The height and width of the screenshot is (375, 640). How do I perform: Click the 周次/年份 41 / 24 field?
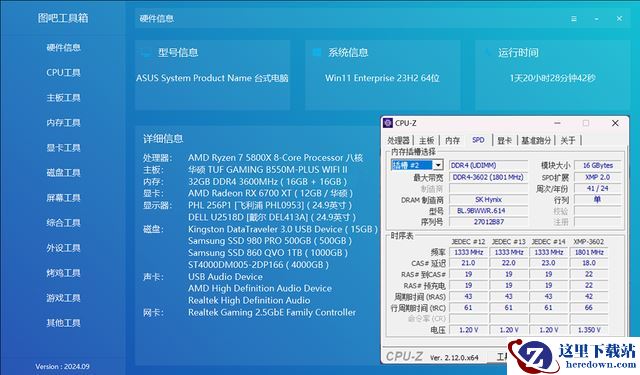pyautogui.click(x=598, y=189)
